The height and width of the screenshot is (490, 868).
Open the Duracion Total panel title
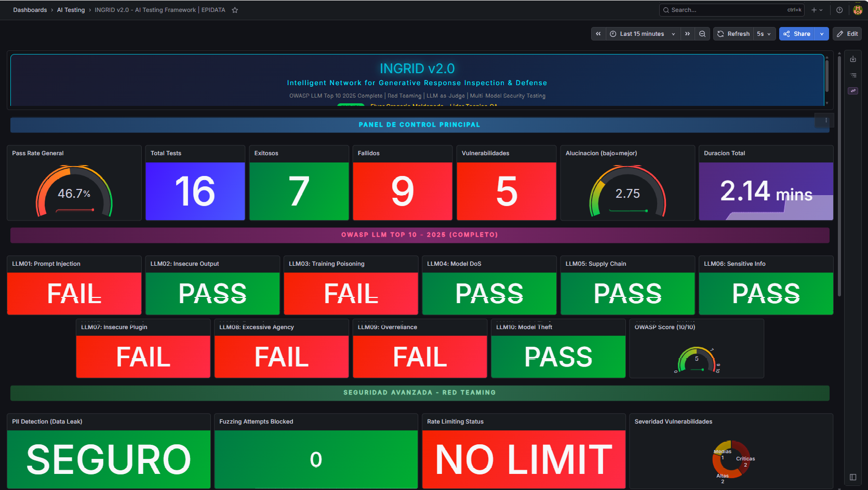point(724,153)
